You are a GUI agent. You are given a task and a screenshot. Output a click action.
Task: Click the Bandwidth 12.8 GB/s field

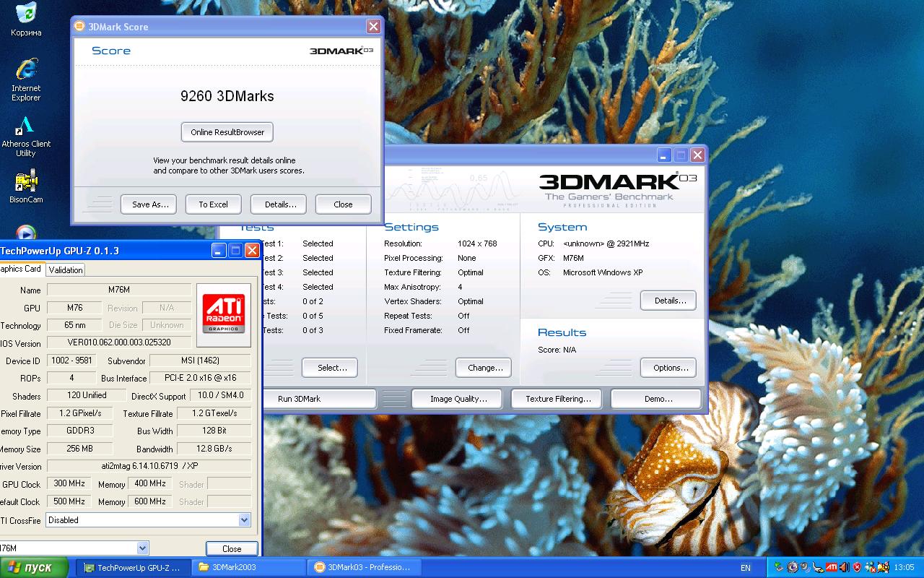(x=213, y=449)
